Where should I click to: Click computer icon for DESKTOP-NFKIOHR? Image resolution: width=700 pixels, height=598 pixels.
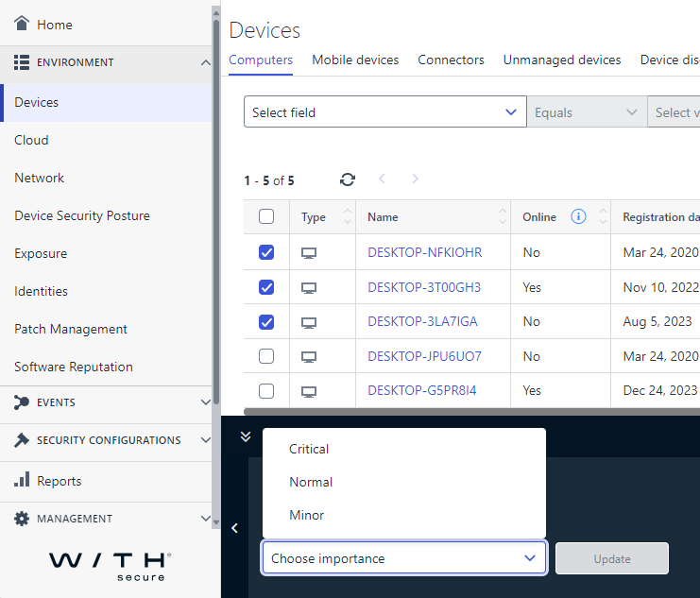309,253
